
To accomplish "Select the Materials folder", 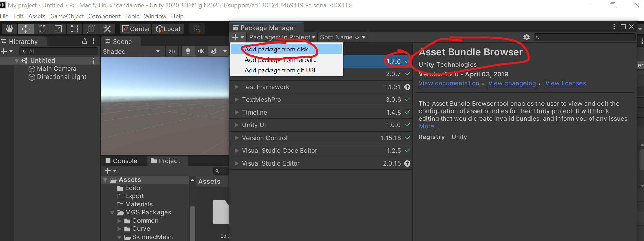I will pyautogui.click(x=135, y=204).
